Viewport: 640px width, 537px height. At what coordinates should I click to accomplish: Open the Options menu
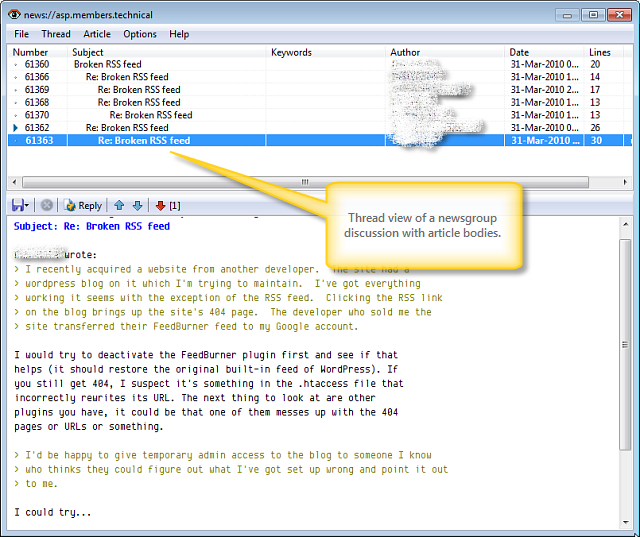coord(140,34)
